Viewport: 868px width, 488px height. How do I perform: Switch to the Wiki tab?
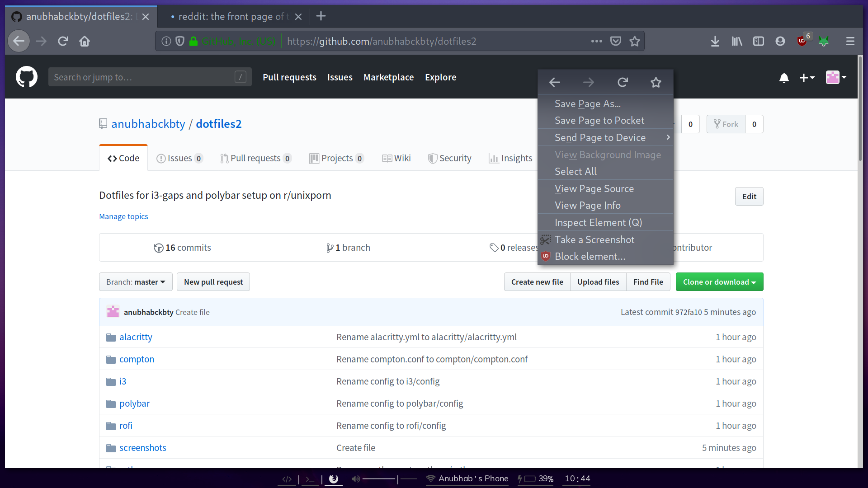tap(396, 158)
